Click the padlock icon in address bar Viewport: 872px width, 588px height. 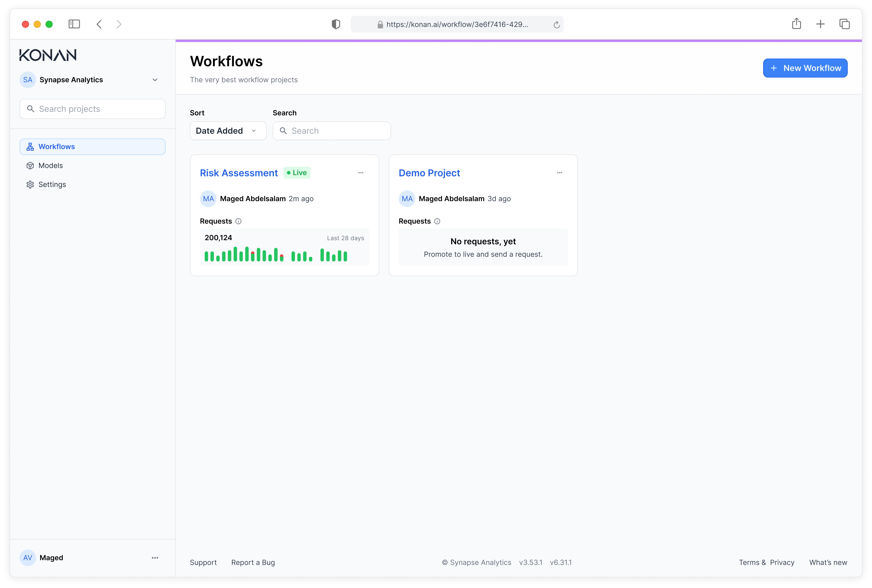pos(380,24)
